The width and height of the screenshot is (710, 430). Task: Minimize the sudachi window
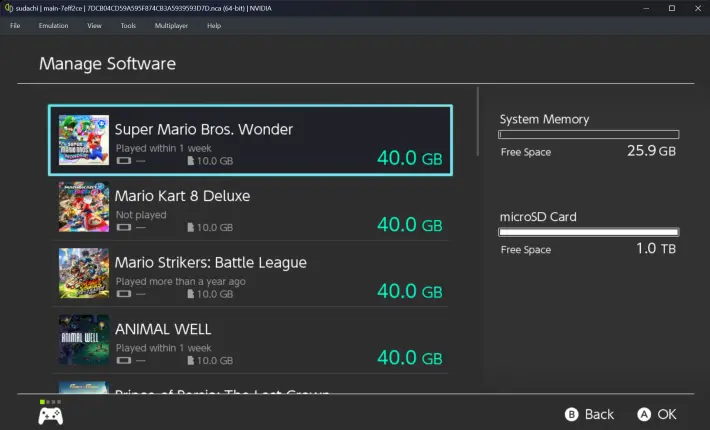tap(646, 8)
